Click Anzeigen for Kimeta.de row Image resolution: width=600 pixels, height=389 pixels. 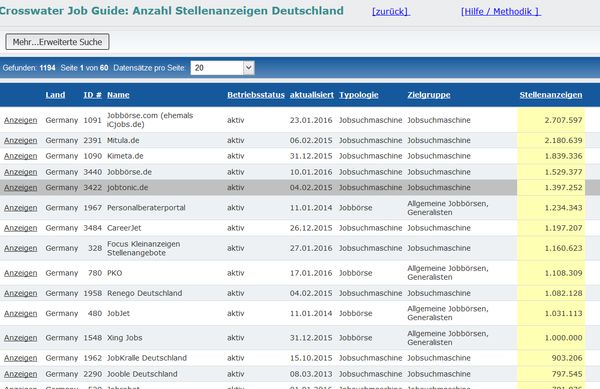point(21,156)
